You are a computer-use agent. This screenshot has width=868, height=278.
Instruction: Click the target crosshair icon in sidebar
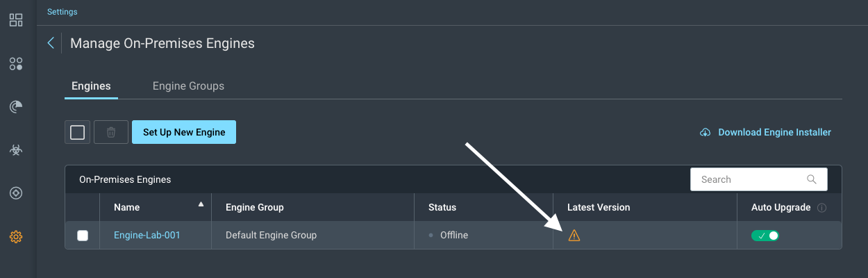coord(16,193)
